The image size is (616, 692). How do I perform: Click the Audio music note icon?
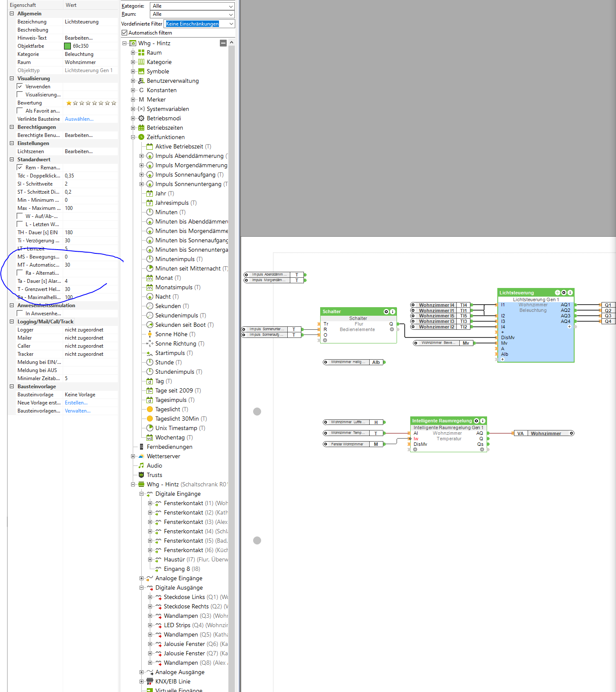pos(141,465)
